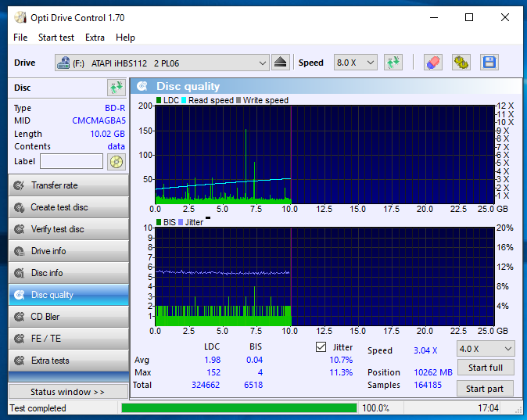Click the disc icon in Disc quality header
The height and width of the screenshot is (420, 527).
click(x=142, y=86)
